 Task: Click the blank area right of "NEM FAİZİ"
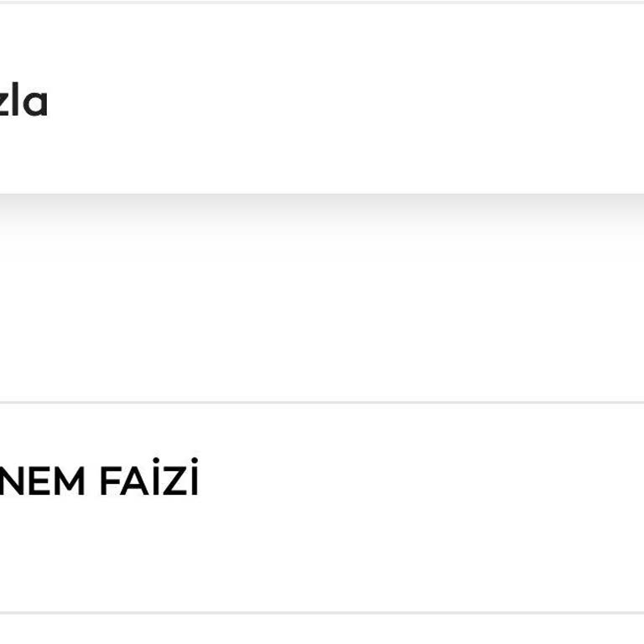[x=419, y=482]
